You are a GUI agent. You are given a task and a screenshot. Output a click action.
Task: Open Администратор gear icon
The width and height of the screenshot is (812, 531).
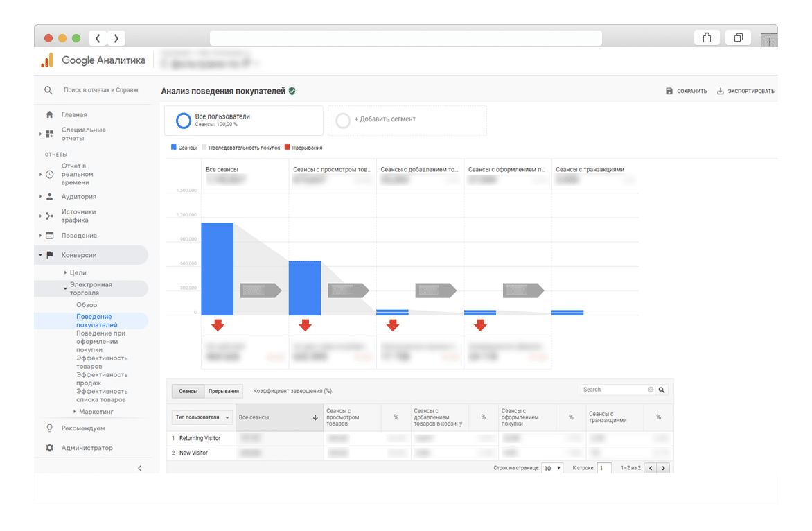pos(49,448)
